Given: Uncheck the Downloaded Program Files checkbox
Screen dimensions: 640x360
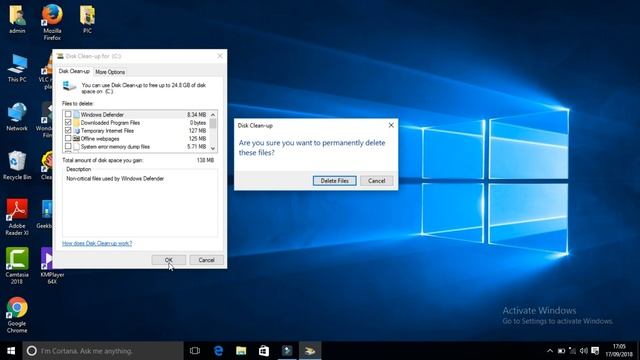Looking at the screenshot, I should (68, 122).
